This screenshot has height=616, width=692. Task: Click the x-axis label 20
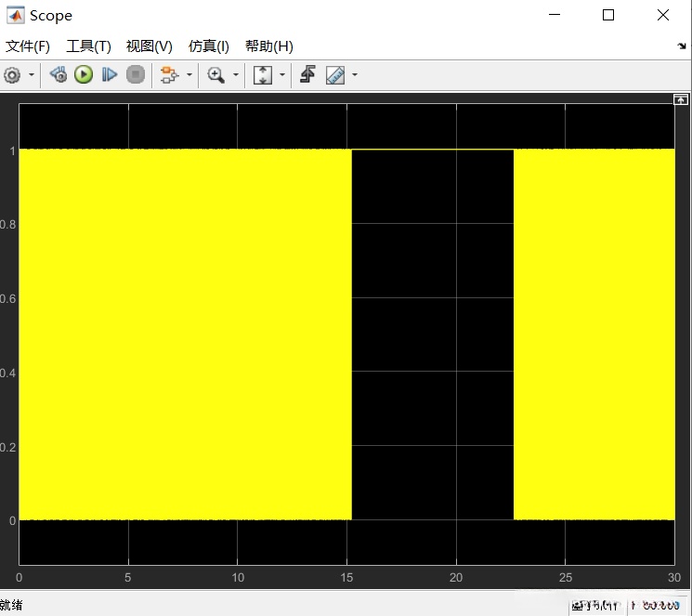pyautogui.click(x=456, y=578)
